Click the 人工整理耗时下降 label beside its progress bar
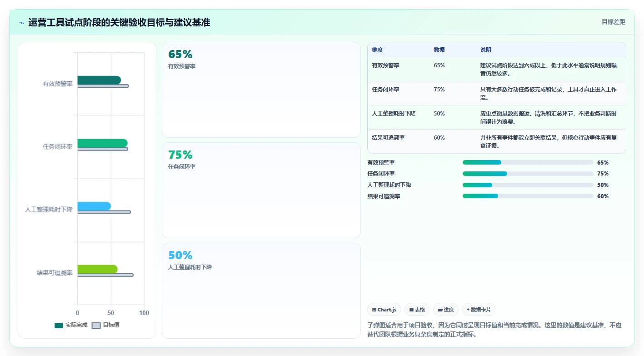This screenshot has width=644, height=356. (389, 185)
